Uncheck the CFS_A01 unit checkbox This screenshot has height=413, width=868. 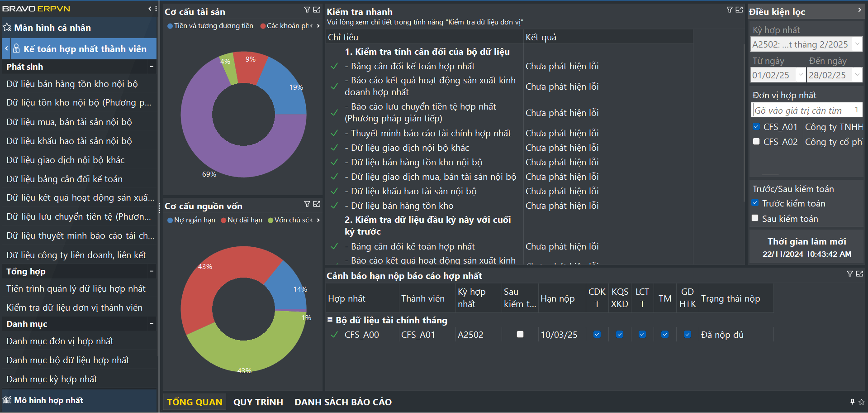click(x=756, y=127)
